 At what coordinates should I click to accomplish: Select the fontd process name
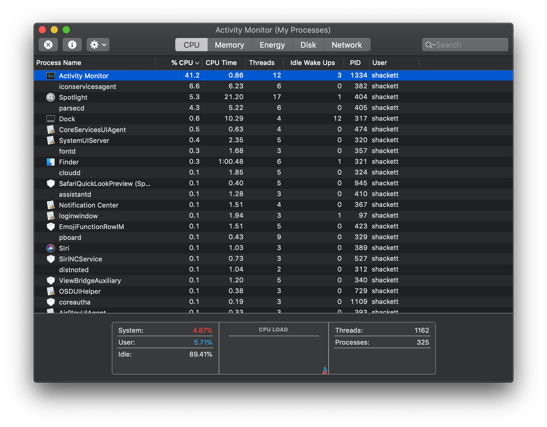(67, 151)
